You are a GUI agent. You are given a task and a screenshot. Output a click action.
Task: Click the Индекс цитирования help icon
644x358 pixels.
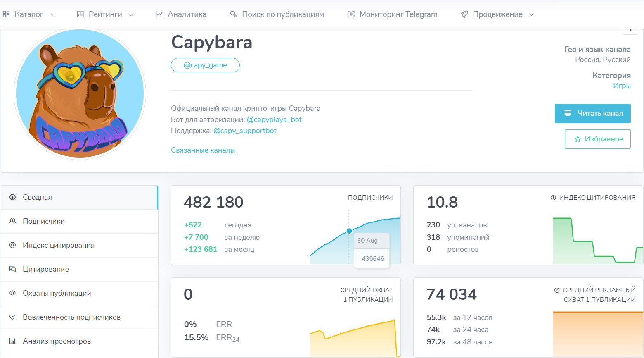pyautogui.click(x=553, y=198)
